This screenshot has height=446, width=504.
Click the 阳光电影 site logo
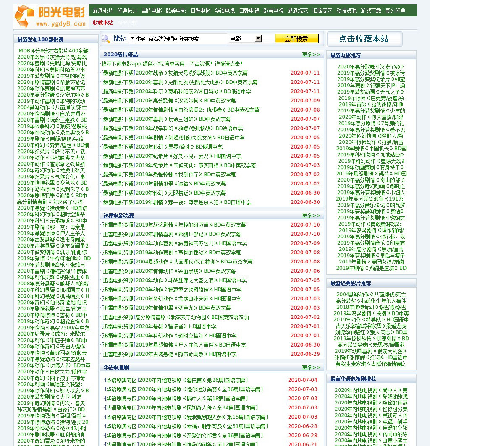(x=51, y=17)
